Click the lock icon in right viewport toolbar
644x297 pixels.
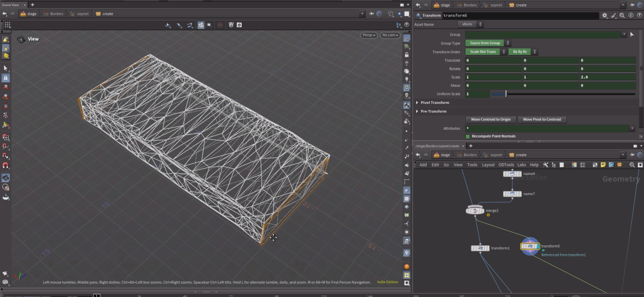(407, 55)
